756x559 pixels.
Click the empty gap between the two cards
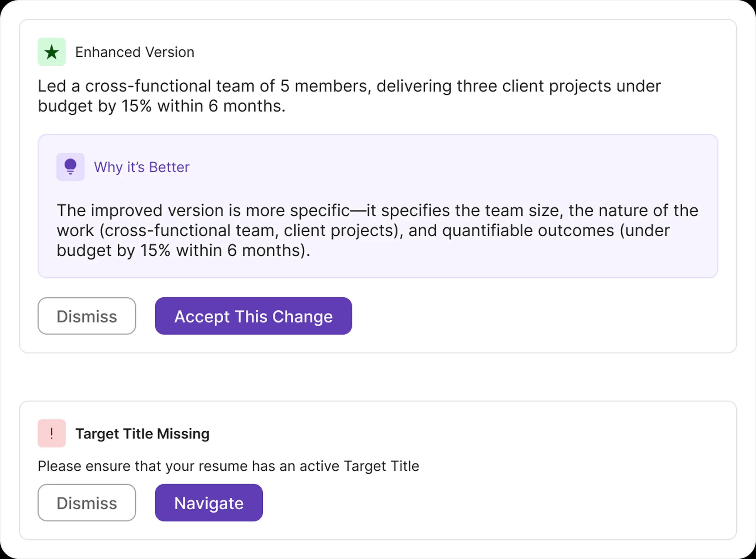[378, 377]
